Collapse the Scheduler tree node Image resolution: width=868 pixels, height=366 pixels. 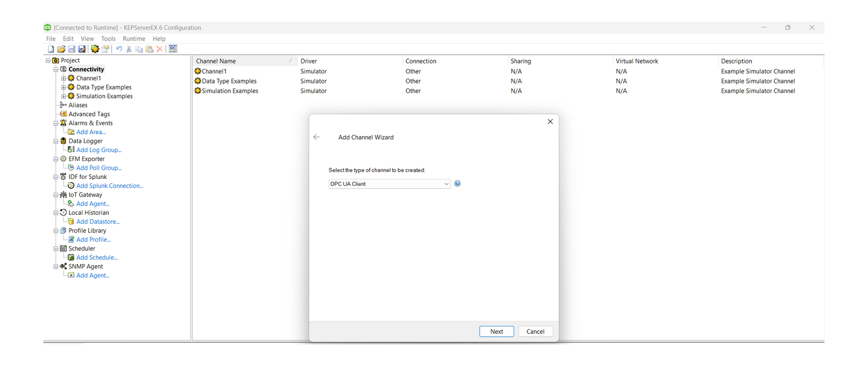tap(55, 248)
